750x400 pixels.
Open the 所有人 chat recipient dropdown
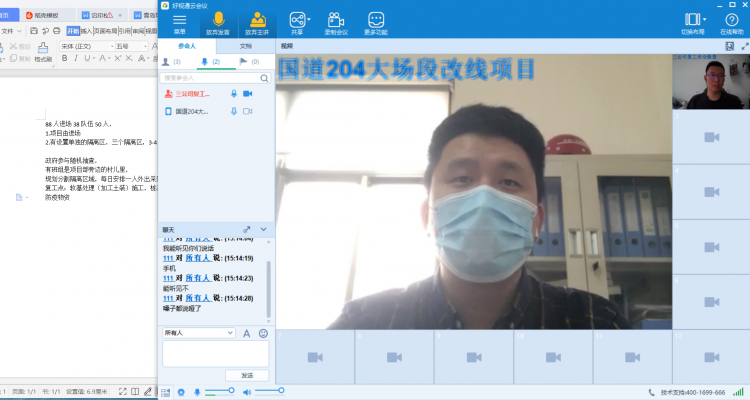tap(198, 333)
